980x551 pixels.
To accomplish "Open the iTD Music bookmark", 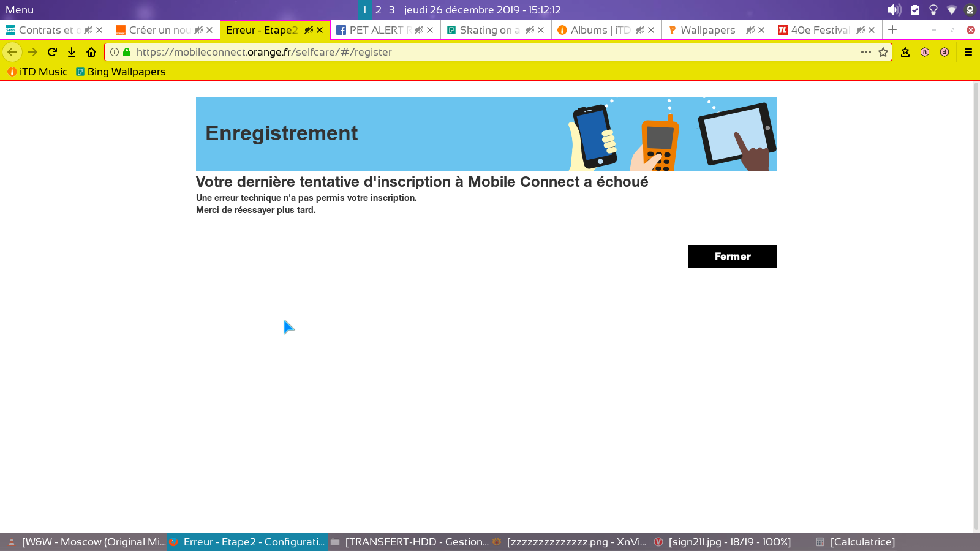I will coord(37,72).
